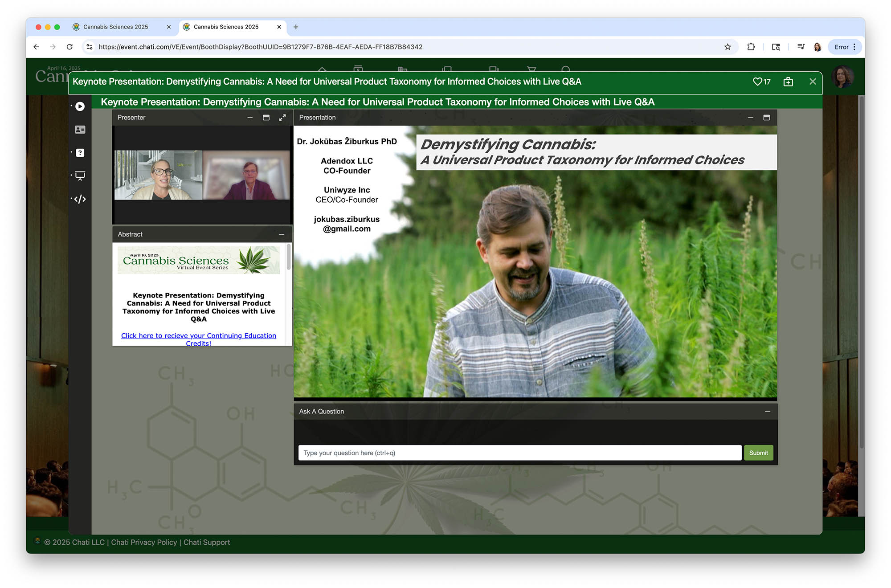Minimize the Presenter panel

250,118
